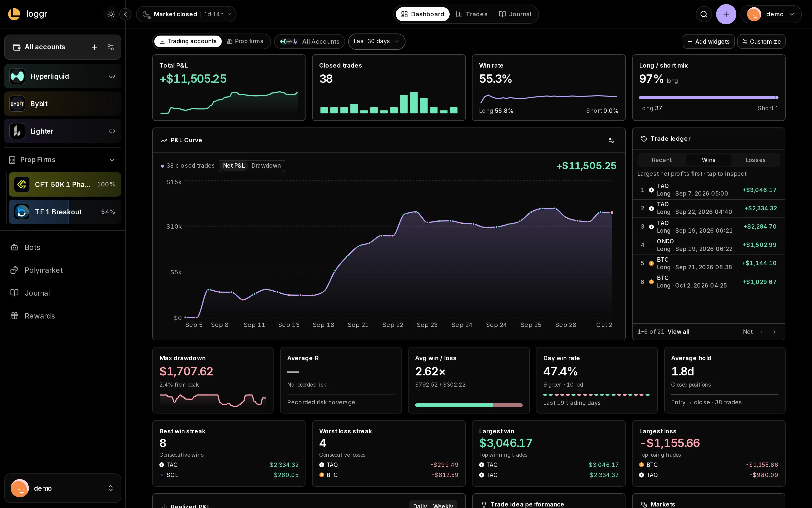This screenshot has height=508, width=812.
Task: Inspect ONDO trade row in ledger
Action: 709,245
